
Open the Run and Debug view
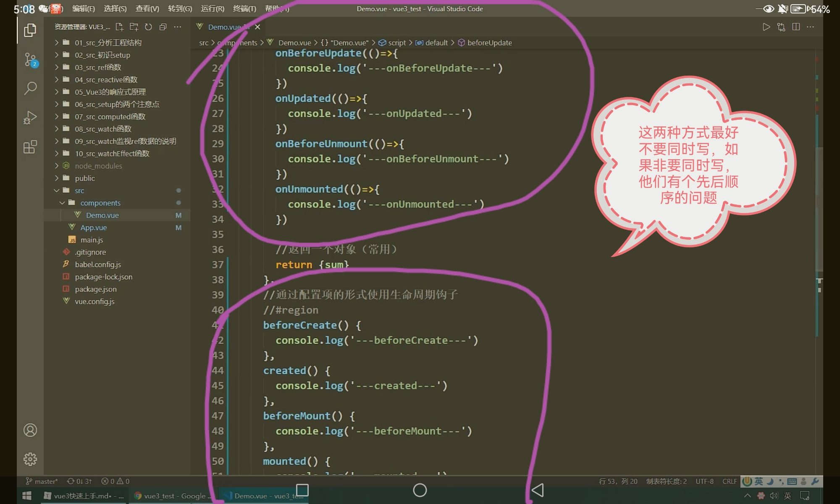click(30, 118)
